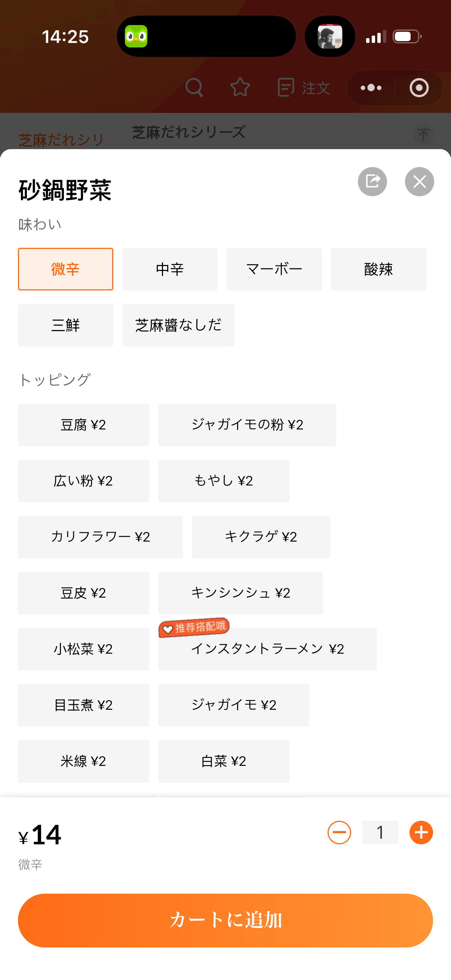Select the 芝麻だれシリ category tab

61,140
